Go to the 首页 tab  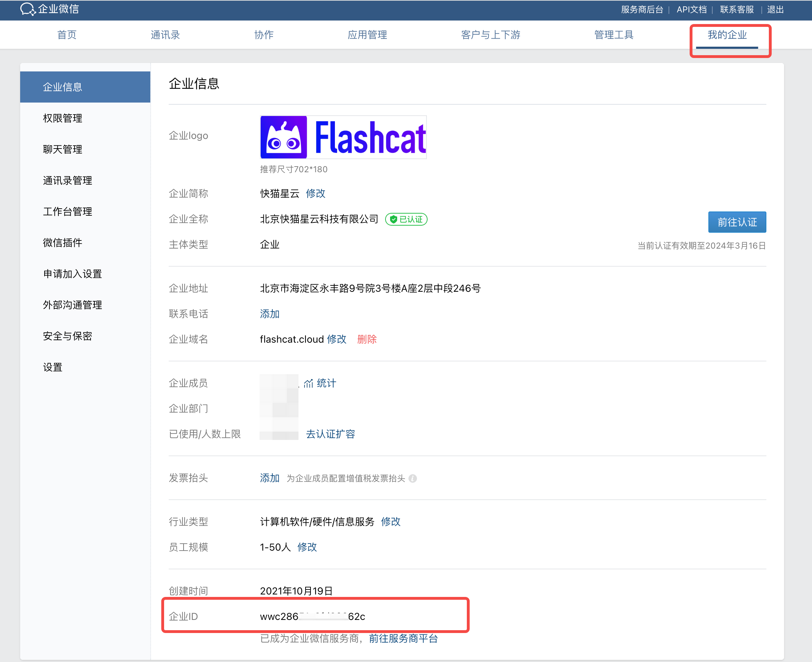[67, 35]
